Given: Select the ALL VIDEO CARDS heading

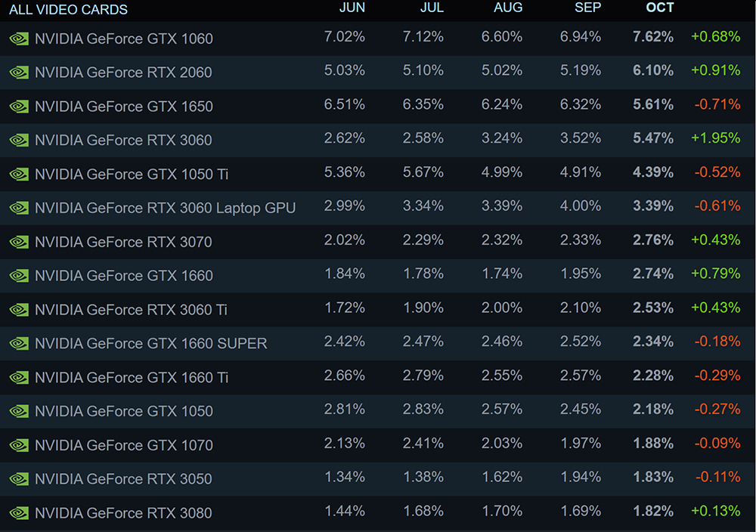Looking at the screenshot, I should click(68, 10).
